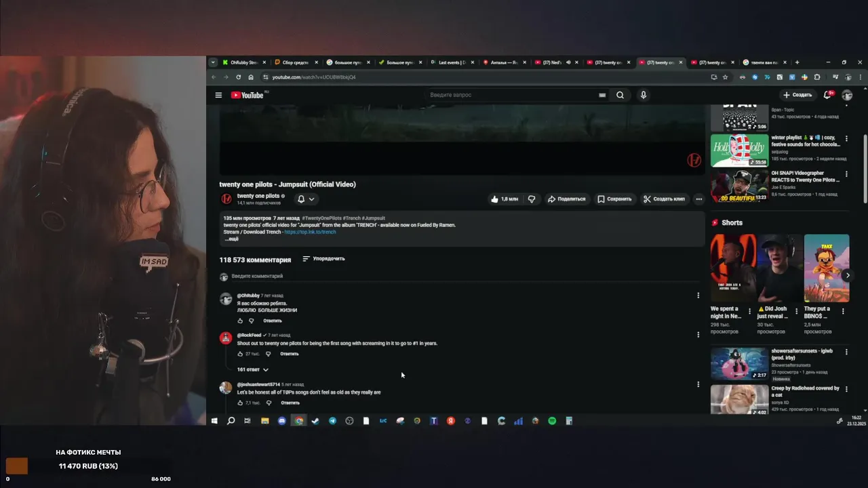Open the account avatar menu at top right

(x=847, y=95)
